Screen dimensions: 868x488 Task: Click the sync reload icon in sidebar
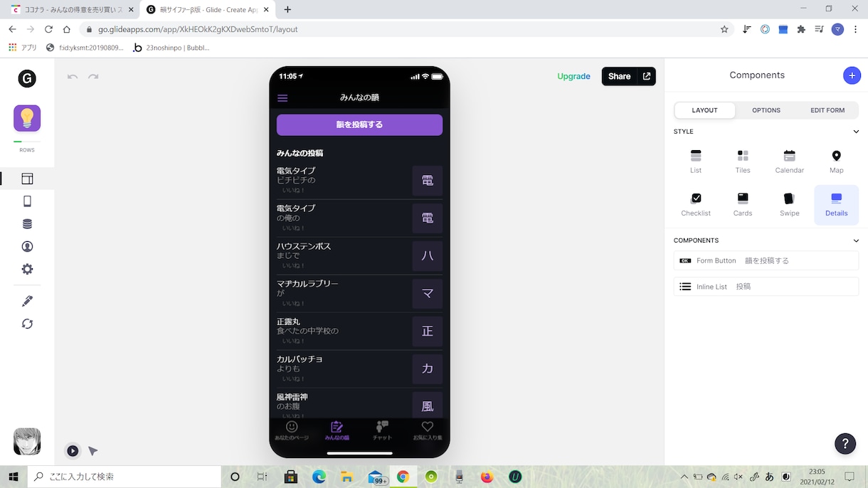tap(27, 324)
